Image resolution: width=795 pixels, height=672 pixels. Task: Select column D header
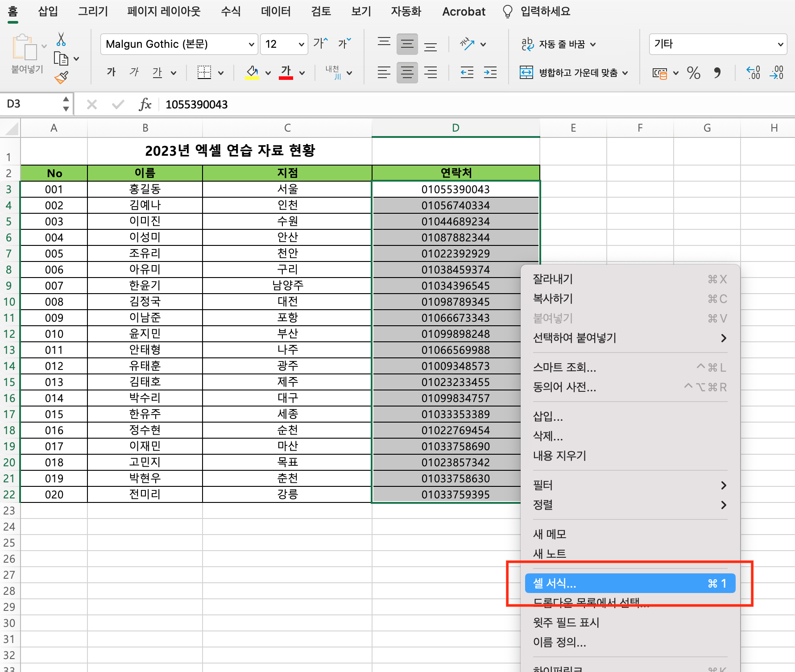point(455,128)
